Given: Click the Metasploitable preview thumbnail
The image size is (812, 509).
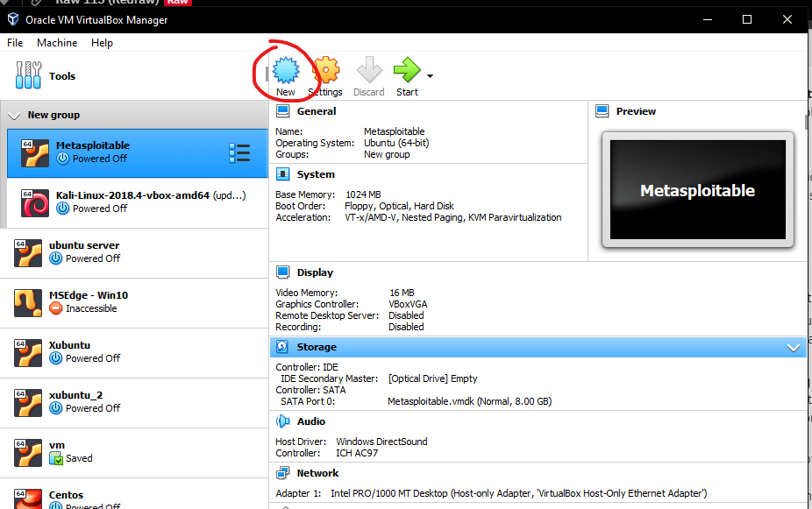Looking at the screenshot, I should 697,190.
